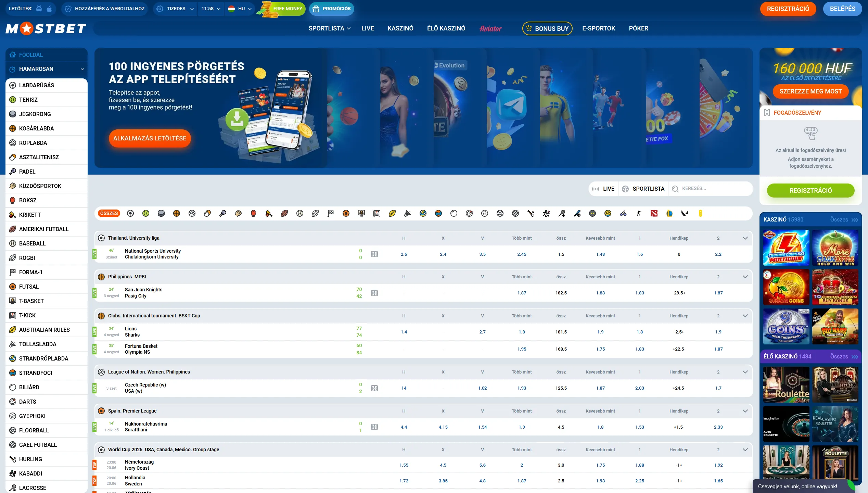Open the PÓKER menu item

point(638,28)
